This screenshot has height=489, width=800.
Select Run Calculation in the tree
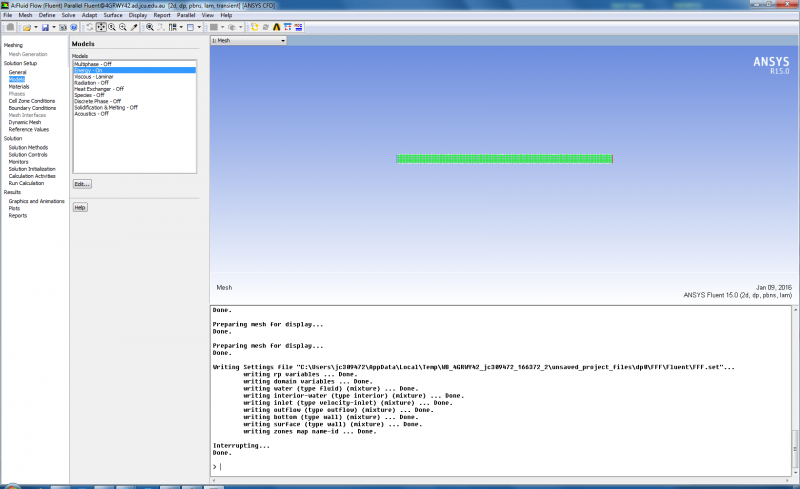pos(26,183)
